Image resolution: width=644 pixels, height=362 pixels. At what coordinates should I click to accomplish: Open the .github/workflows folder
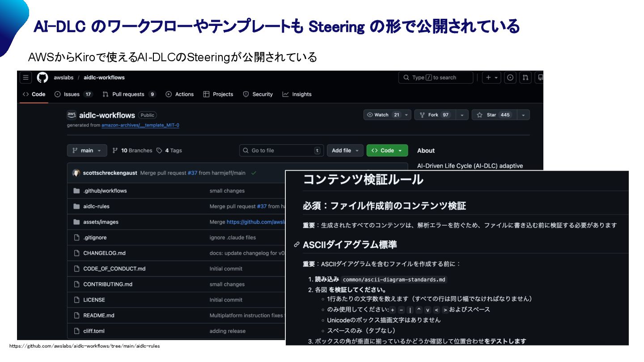coord(105,191)
